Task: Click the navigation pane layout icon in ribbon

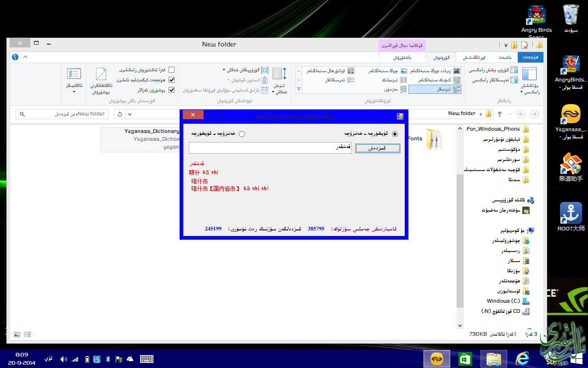Action: (x=529, y=74)
